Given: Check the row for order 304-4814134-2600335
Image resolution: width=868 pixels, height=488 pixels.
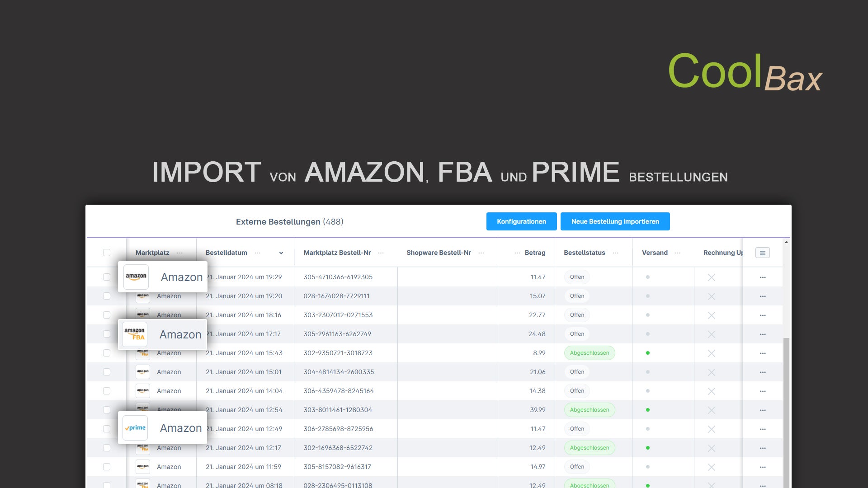Looking at the screenshot, I should (107, 372).
